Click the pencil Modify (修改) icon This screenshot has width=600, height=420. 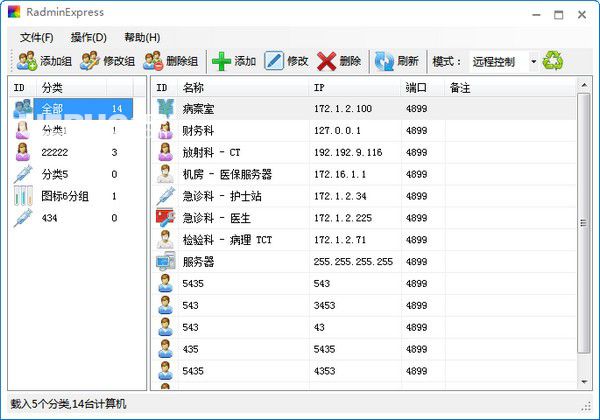(274, 61)
